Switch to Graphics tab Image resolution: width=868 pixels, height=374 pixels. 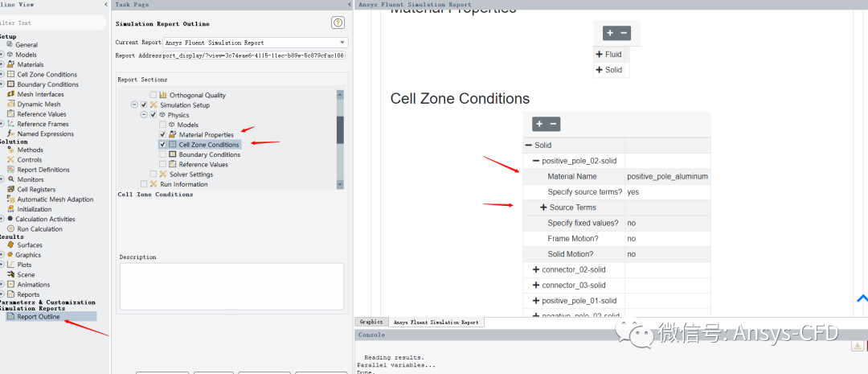click(371, 322)
